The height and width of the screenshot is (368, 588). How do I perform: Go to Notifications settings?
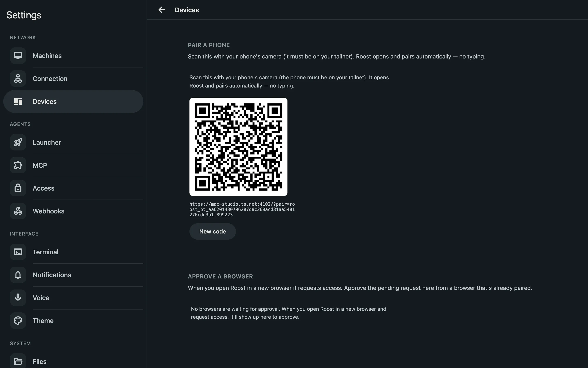point(73,275)
